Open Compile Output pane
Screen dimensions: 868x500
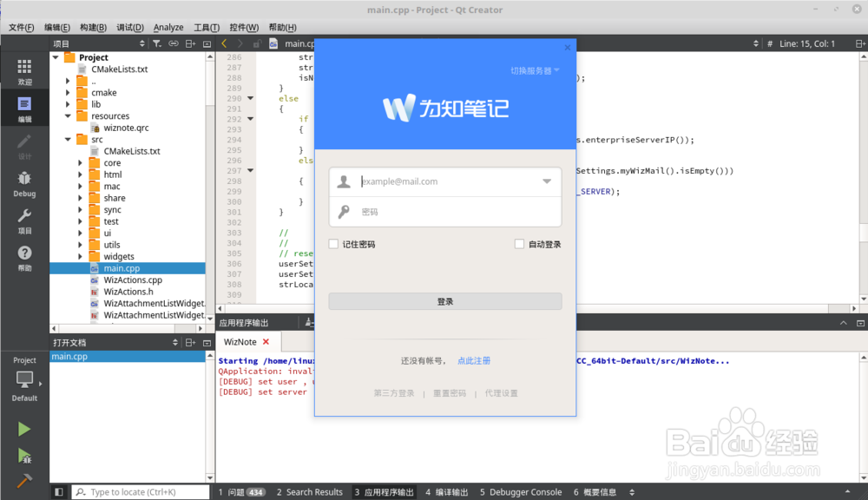tap(447, 491)
